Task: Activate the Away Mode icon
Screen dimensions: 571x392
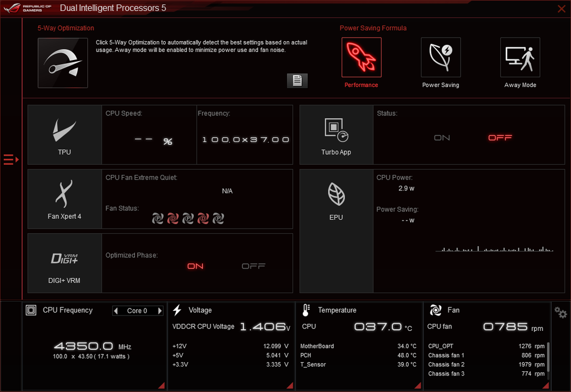Action: (520, 57)
